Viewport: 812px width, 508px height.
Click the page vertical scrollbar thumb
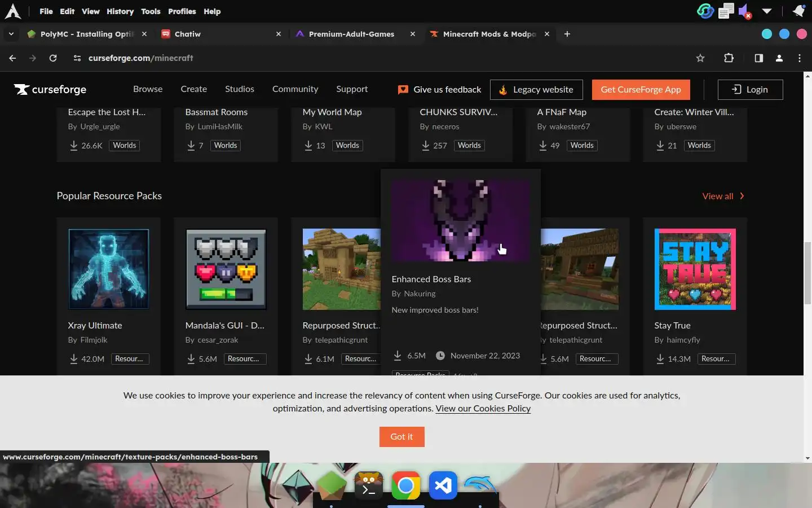[x=807, y=273]
